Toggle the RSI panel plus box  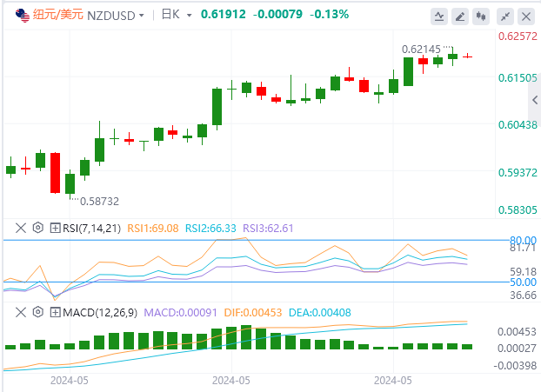click(x=55, y=228)
